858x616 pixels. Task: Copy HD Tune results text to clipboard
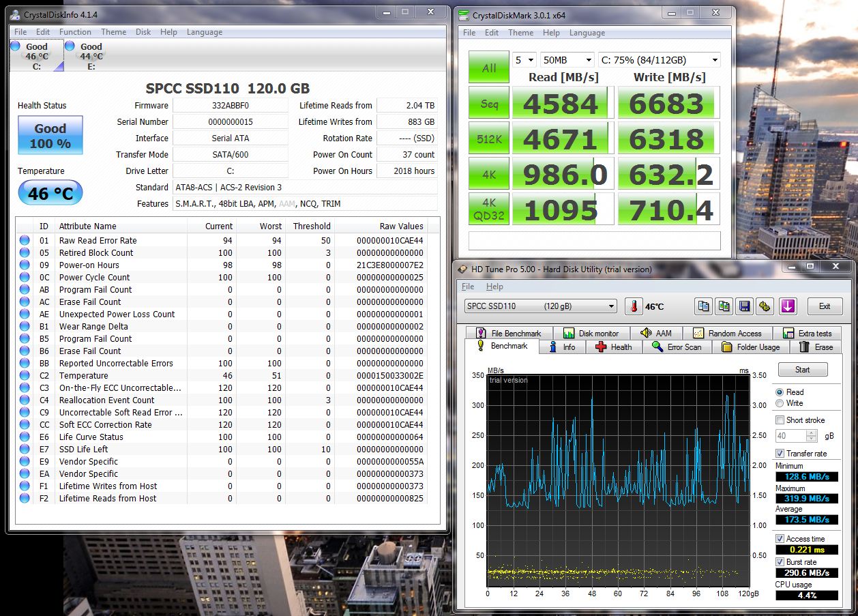[x=704, y=306]
